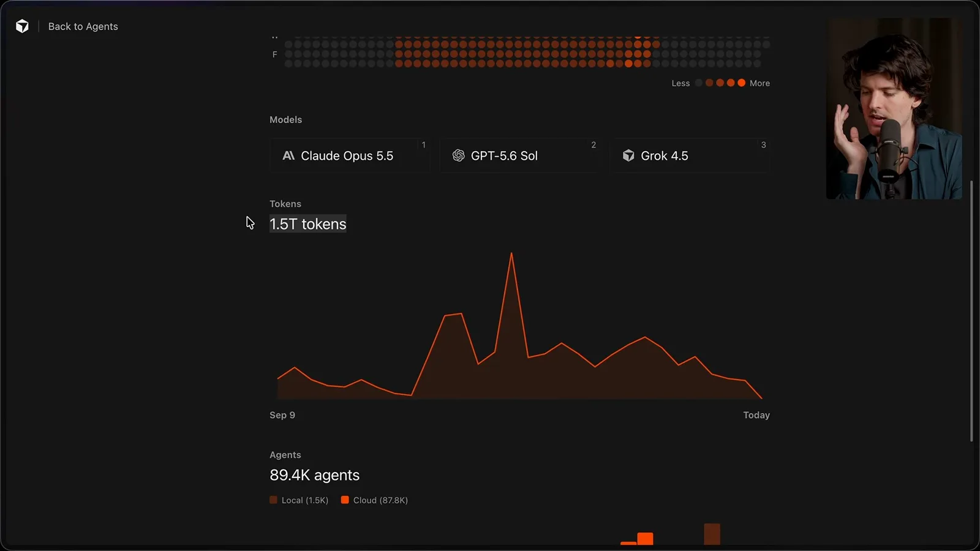Click the bright orange bar in agents chart

pyautogui.click(x=645, y=539)
